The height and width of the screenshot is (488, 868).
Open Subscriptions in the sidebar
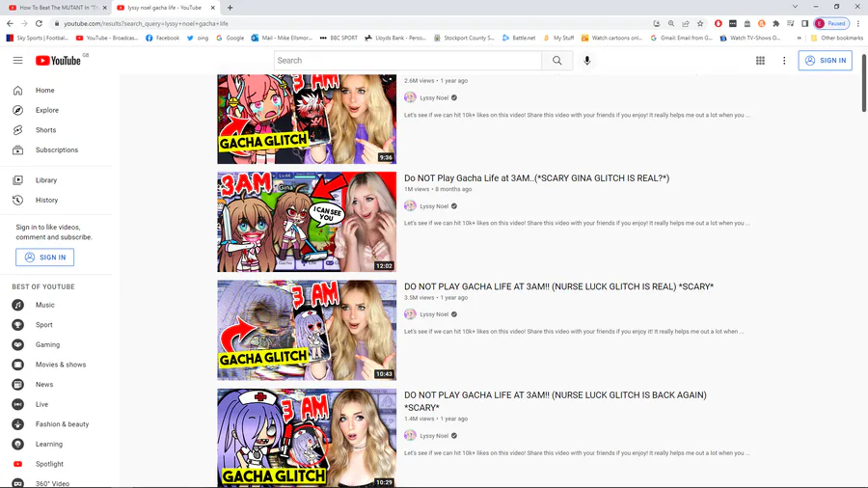pyautogui.click(x=55, y=149)
